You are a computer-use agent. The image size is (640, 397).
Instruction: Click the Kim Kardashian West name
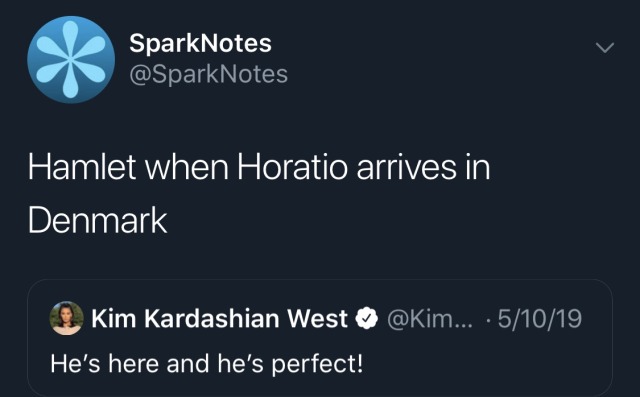(220, 318)
